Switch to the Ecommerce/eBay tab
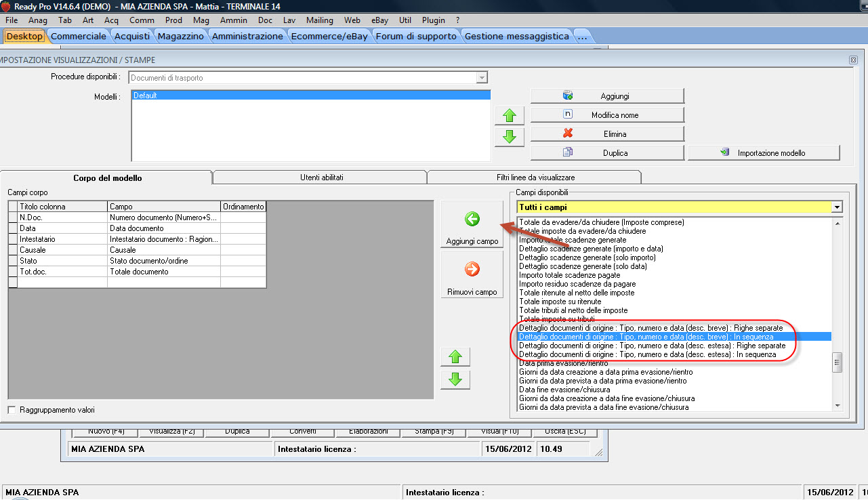Image resolution: width=868 pixels, height=500 pixels. 329,36
